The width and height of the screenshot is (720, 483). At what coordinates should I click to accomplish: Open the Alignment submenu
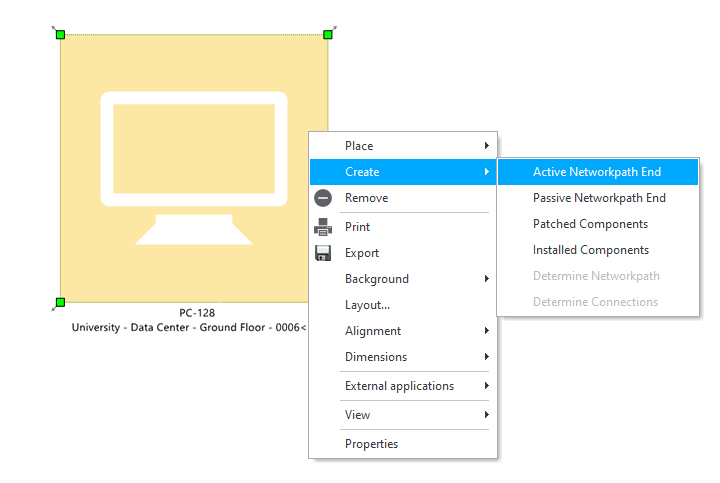[403, 331]
